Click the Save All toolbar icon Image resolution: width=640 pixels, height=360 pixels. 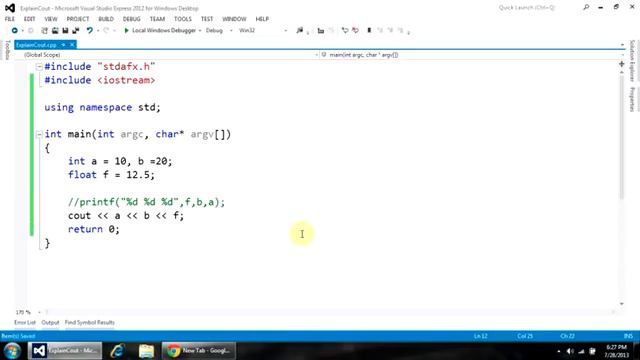pyautogui.click(x=76, y=31)
